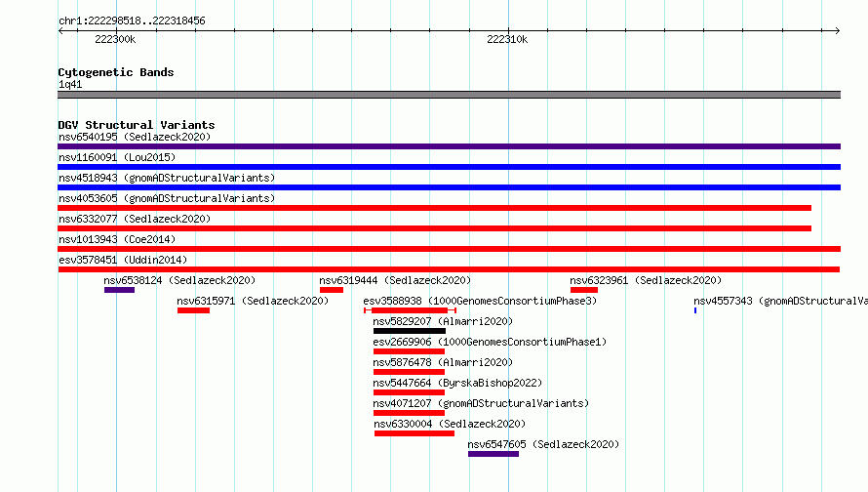Click the chr1:222298518..222318456 coordinates text
The image size is (868, 492).
132,21
